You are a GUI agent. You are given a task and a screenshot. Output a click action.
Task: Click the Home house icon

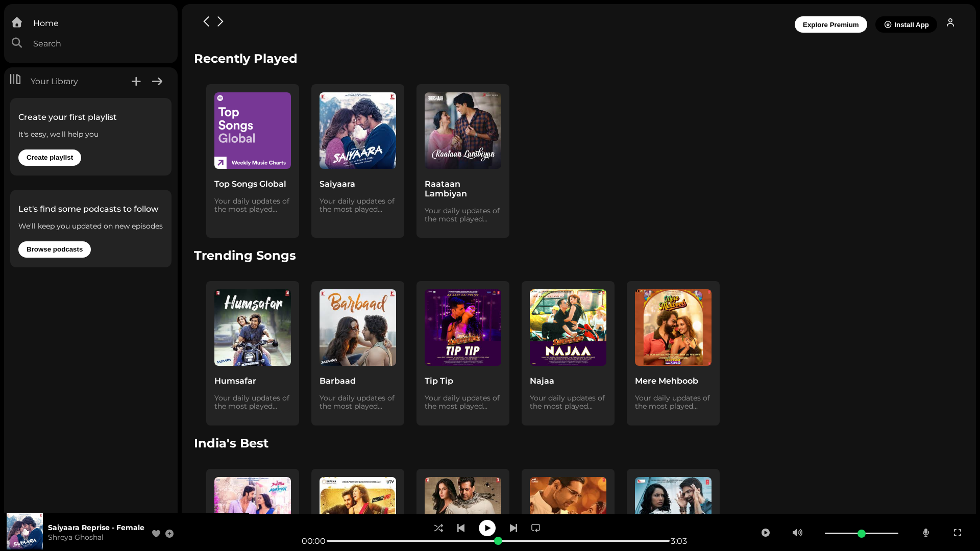pos(17,22)
